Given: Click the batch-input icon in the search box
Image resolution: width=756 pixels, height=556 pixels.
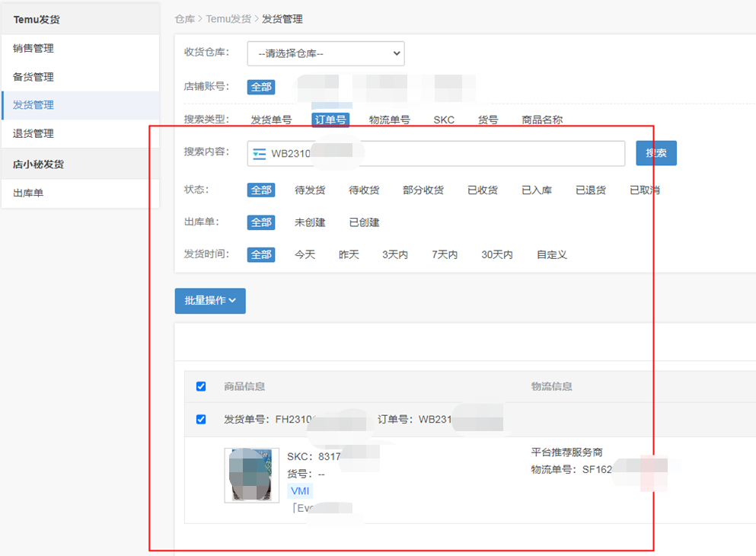Looking at the screenshot, I should (260, 154).
